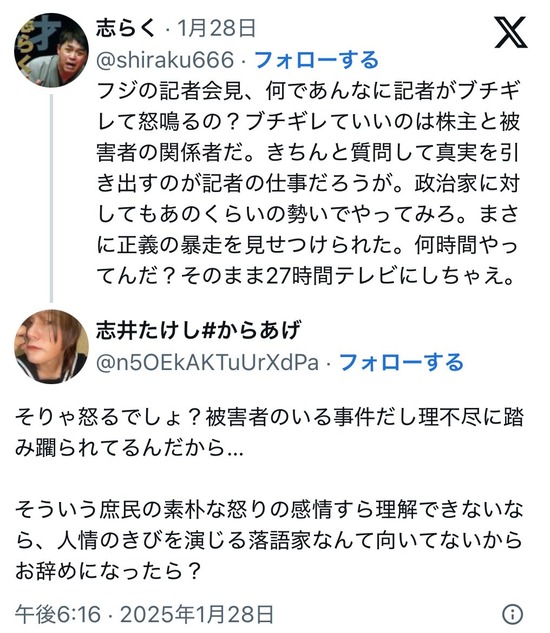
Task: Open the @shiraku666 handle
Action: click(x=166, y=60)
